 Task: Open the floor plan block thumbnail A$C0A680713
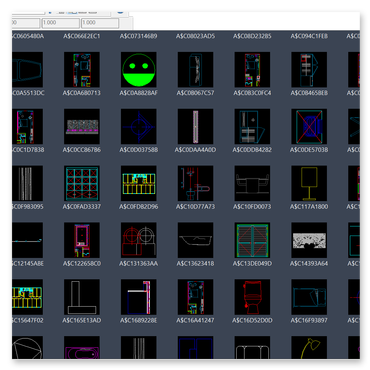click(x=82, y=70)
